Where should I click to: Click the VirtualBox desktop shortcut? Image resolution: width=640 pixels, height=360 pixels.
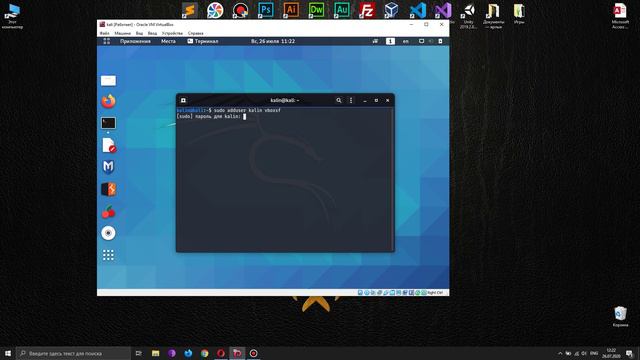[391, 10]
